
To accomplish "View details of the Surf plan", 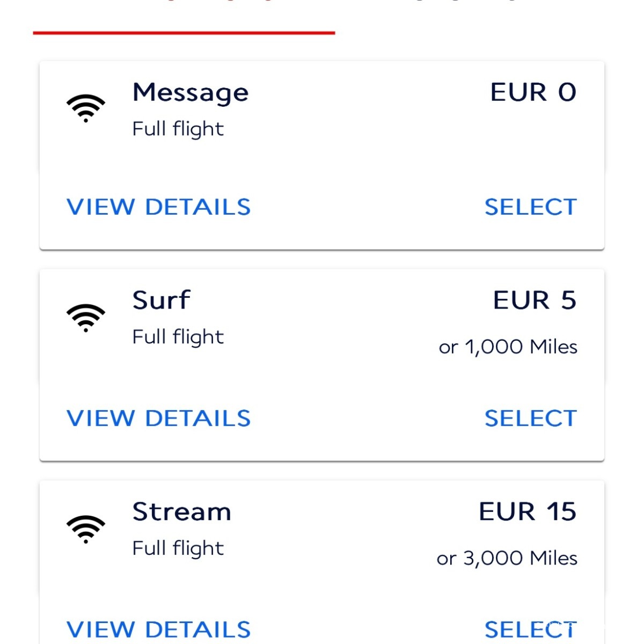I will [158, 419].
